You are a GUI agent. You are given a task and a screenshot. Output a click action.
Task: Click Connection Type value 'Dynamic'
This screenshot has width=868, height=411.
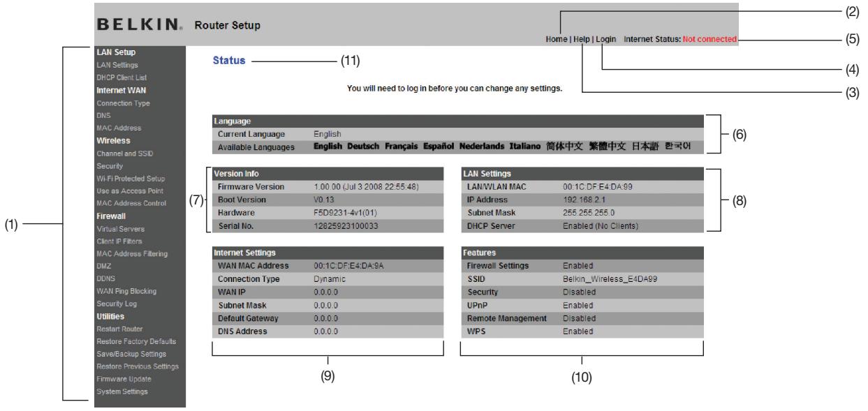330,279
